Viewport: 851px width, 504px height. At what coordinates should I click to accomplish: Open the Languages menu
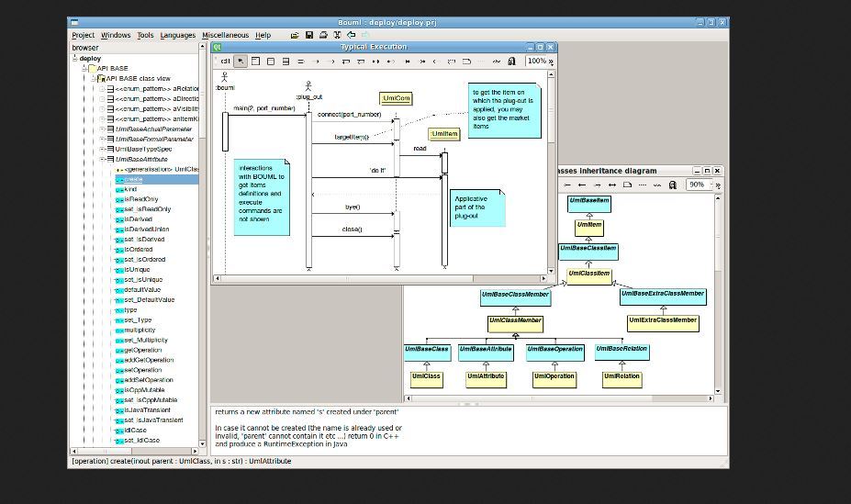pos(177,35)
